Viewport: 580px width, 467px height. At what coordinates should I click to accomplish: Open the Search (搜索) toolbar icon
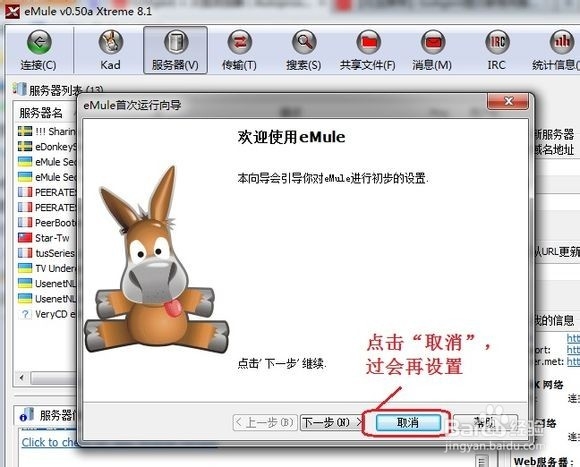pyautogui.click(x=304, y=51)
